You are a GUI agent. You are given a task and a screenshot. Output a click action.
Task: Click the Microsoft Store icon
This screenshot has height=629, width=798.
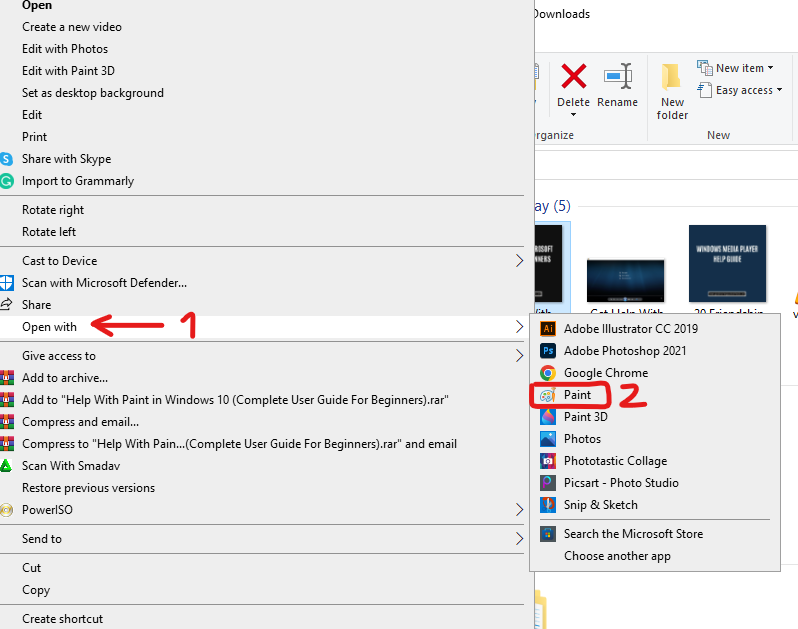pos(548,534)
